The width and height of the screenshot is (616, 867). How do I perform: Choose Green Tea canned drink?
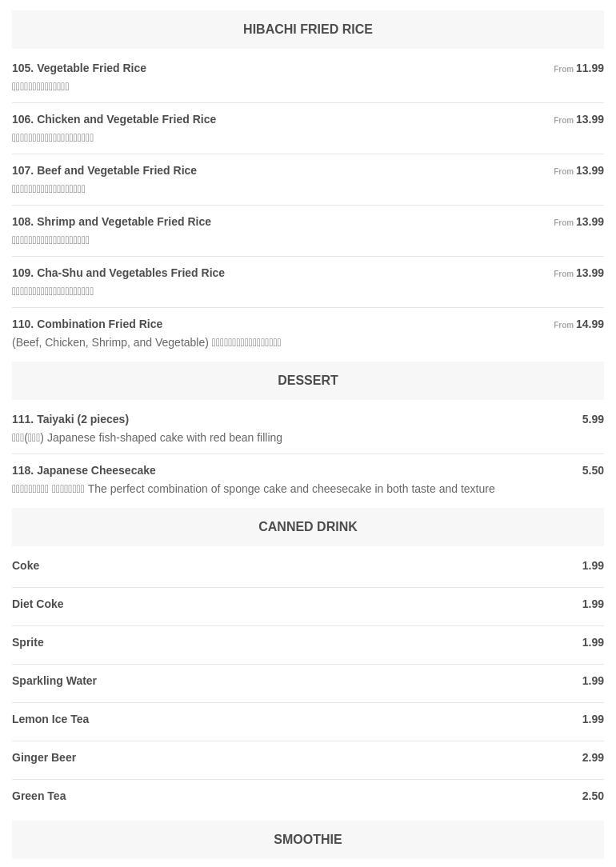coord(307,797)
